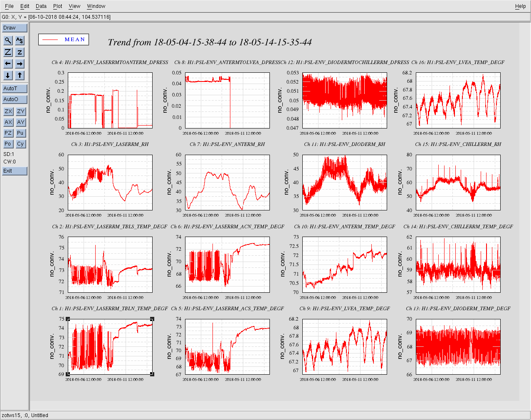Open the File menu
Image resolution: width=531 pixels, height=420 pixels.
coord(9,6)
